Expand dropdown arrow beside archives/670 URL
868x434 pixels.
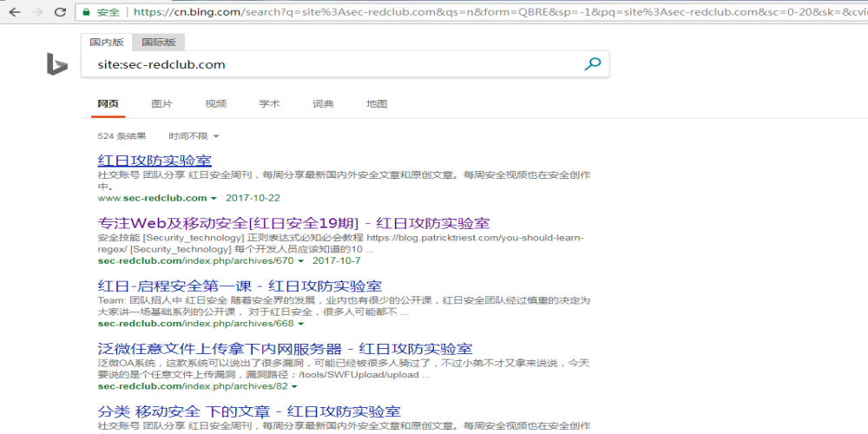click(301, 260)
